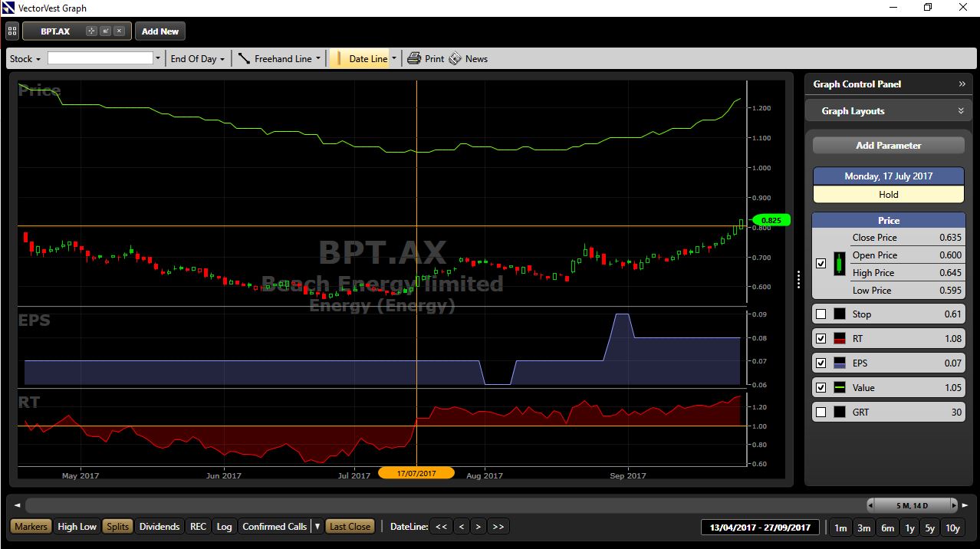Toggle the Value parameter checkbox
980x549 pixels.
[821, 387]
